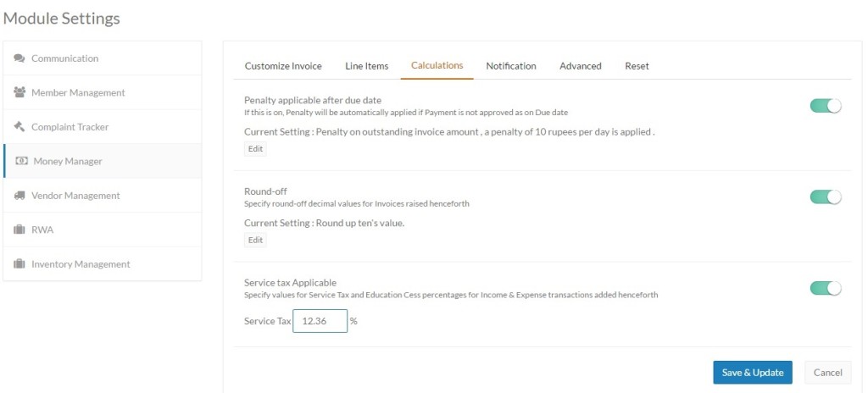Edit the penalty current setting
This screenshot has height=393, width=868.
pos(255,149)
